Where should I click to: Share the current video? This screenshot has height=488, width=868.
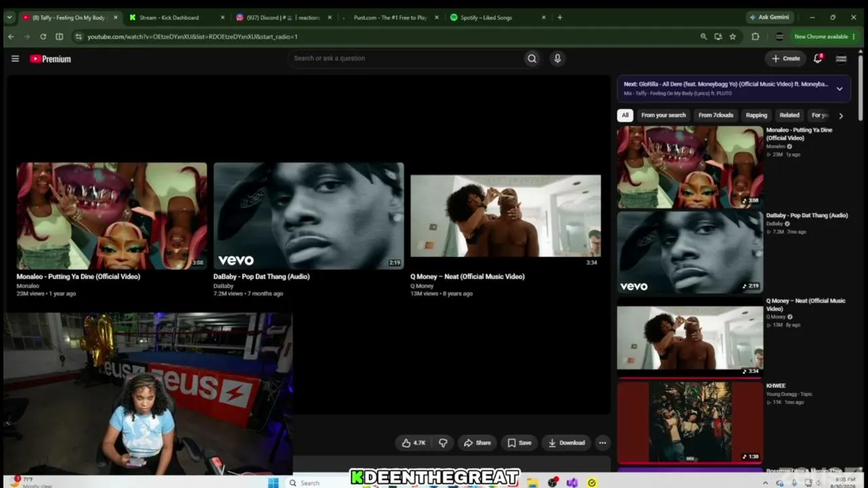point(477,443)
